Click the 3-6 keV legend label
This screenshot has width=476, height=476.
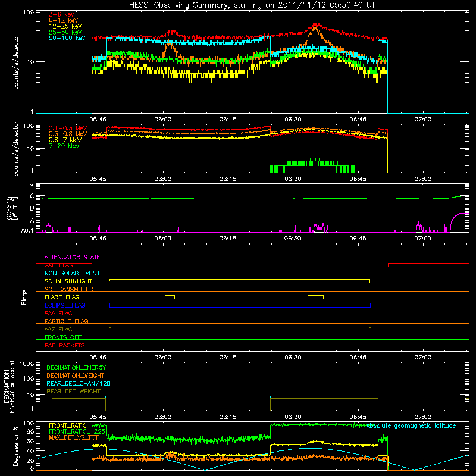[61, 14]
